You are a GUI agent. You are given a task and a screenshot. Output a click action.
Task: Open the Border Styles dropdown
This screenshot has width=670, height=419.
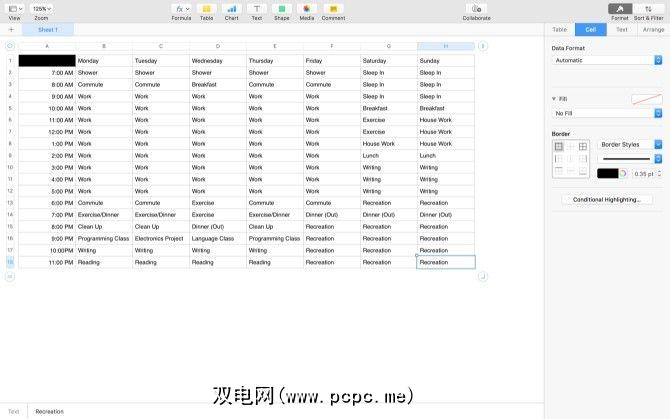629,145
